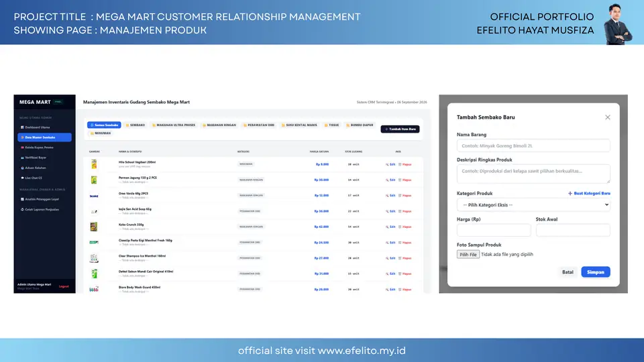Click pencil edit icon for Koko Crunch row

point(387,227)
